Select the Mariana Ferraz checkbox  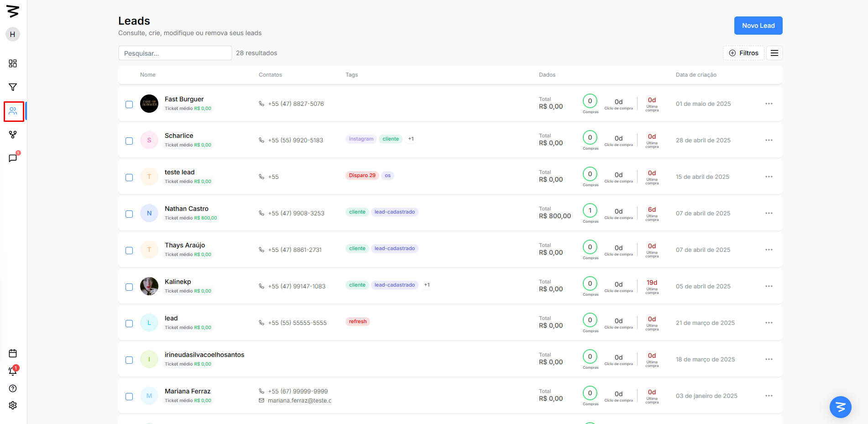[129, 397]
